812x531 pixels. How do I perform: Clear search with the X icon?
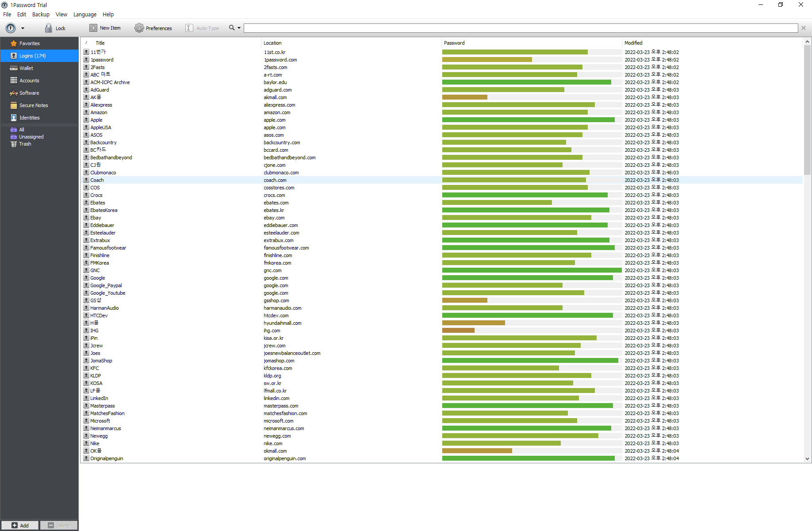[804, 28]
